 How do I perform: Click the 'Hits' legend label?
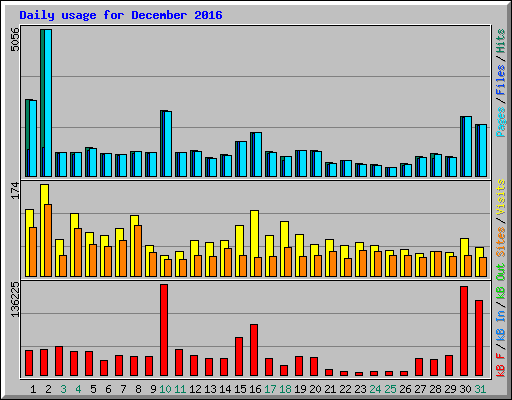(501, 41)
